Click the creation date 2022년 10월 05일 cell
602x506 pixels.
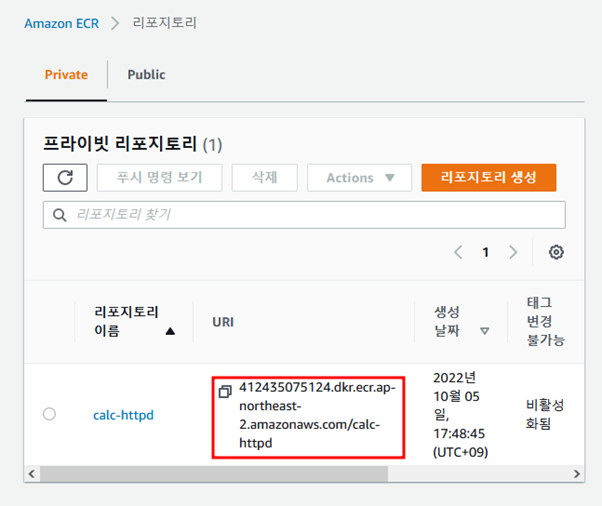pyautogui.click(x=460, y=415)
